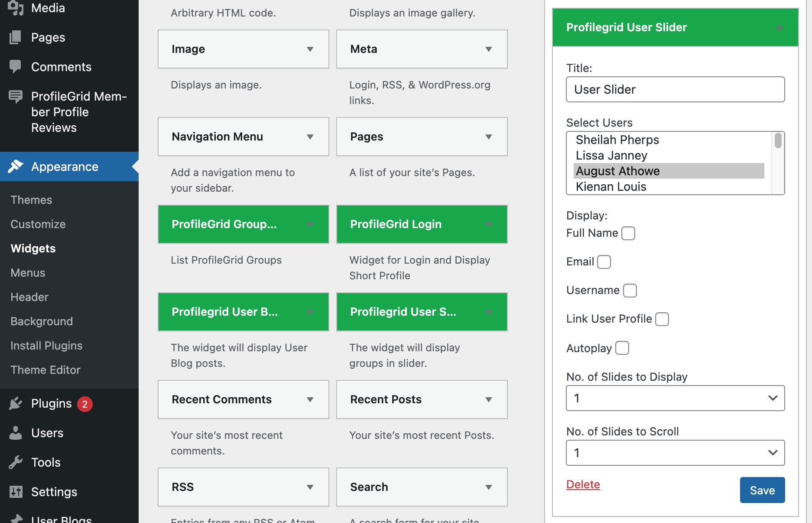Click the Settings sliders icon
812x523 pixels.
(x=16, y=492)
